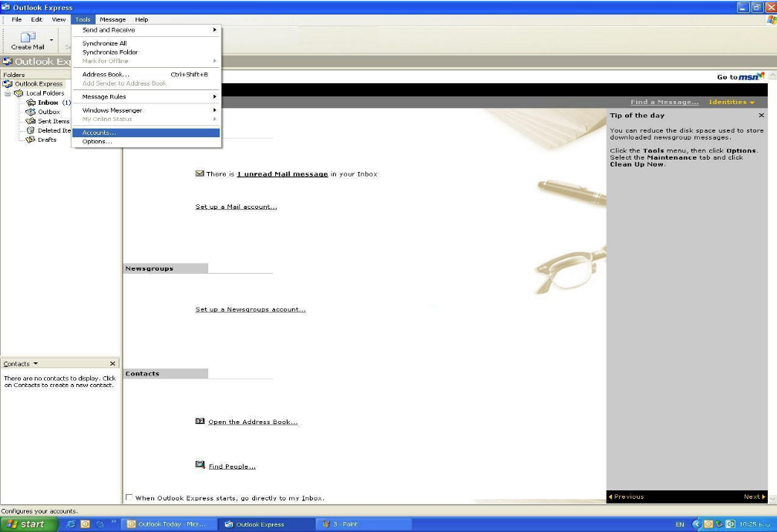Collapse the Local Folders tree node
777x532 pixels.
click(x=8, y=93)
